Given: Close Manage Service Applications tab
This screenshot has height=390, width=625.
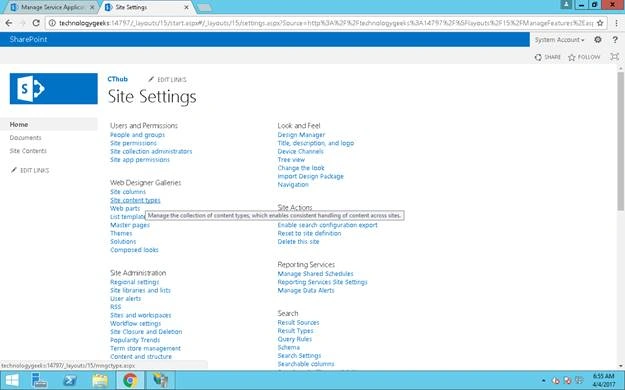Looking at the screenshot, I should pyautogui.click(x=92, y=7).
